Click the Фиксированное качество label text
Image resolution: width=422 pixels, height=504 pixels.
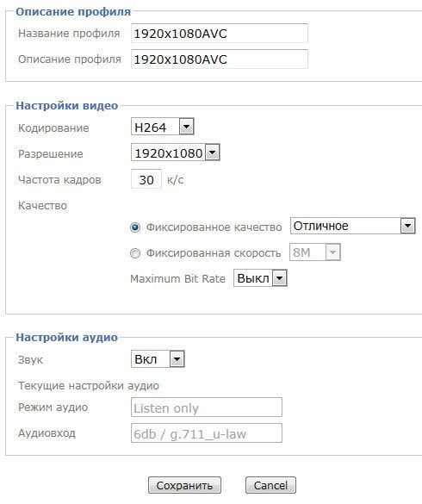214,227
